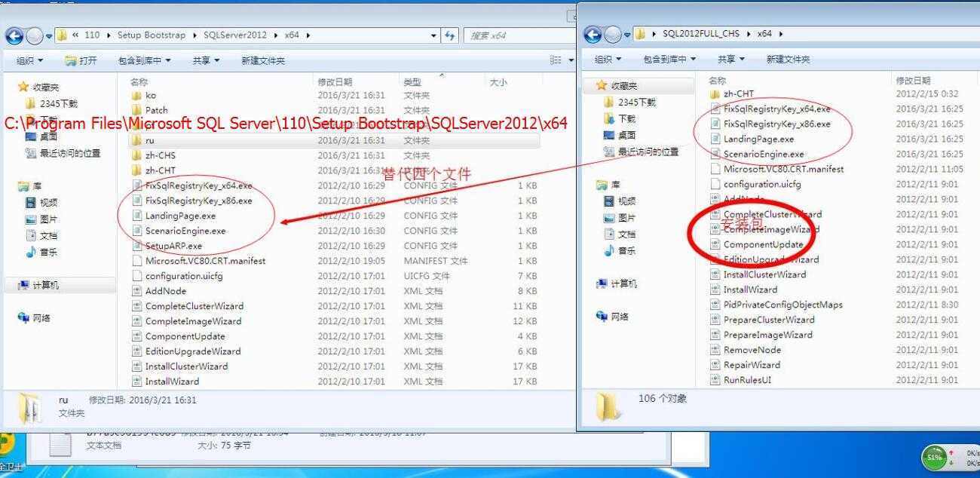Open the ko folder icon in left window
980x478 pixels.
coord(136,95)
